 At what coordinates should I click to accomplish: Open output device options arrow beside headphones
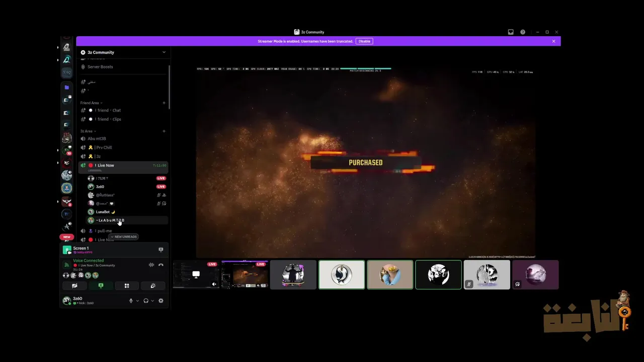tap(152, 301)
